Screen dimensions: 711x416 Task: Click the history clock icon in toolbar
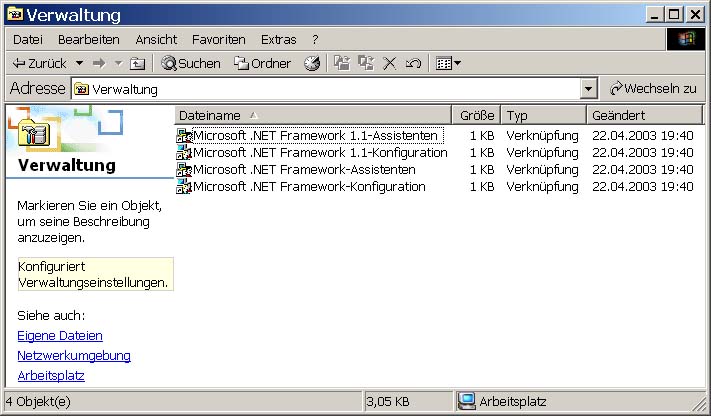click(x=312, y=63)
